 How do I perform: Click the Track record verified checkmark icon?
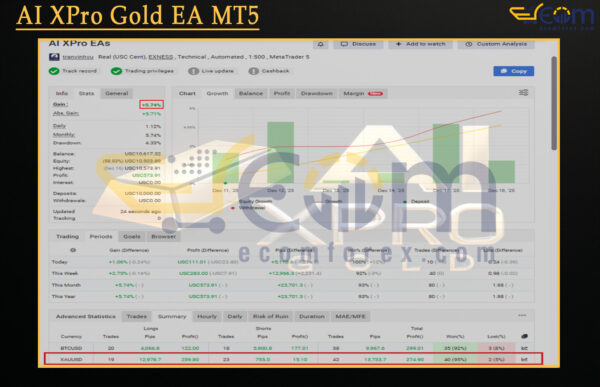(54, 71)
